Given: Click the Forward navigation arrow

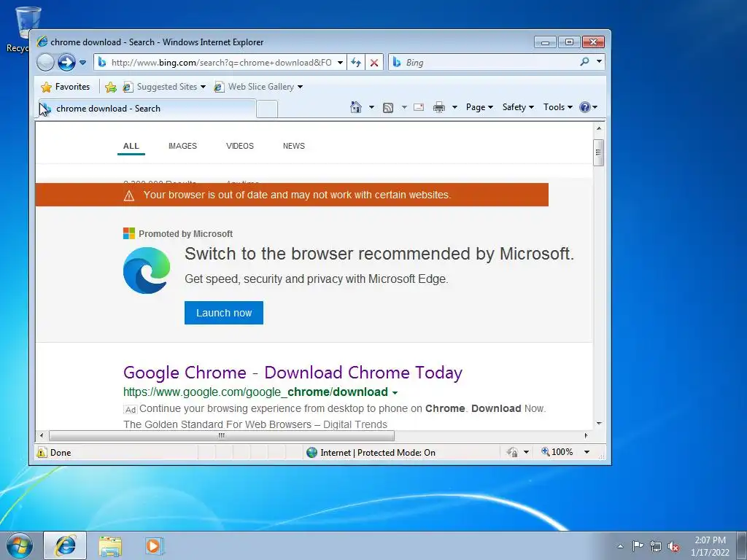Looking at the screenshot, I should 66,63.
